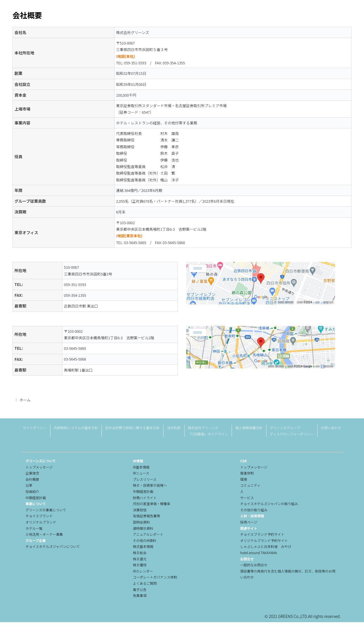Click the 回向院 temple marker
This screenshot has width=364, height=642.
[293, 340]
